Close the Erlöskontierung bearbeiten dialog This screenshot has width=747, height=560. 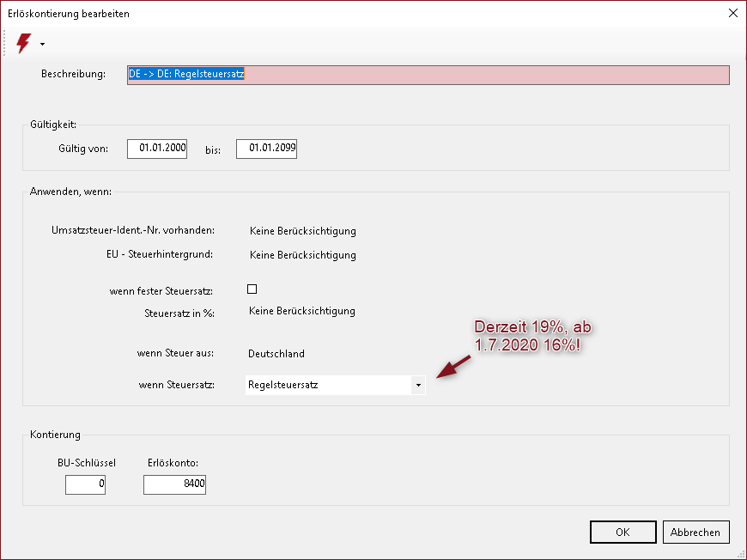[732, 13]
